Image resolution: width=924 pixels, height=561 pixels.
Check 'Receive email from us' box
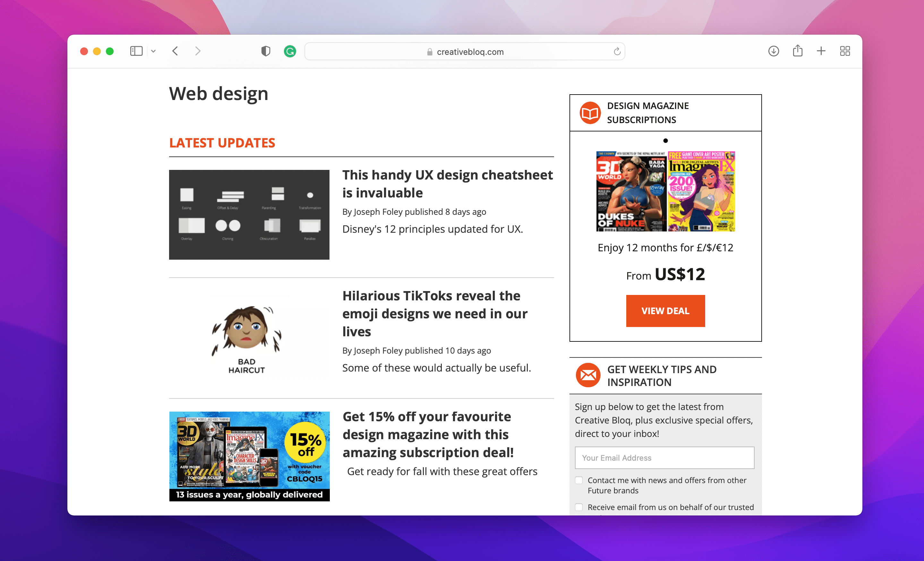[x=579, y=507]
